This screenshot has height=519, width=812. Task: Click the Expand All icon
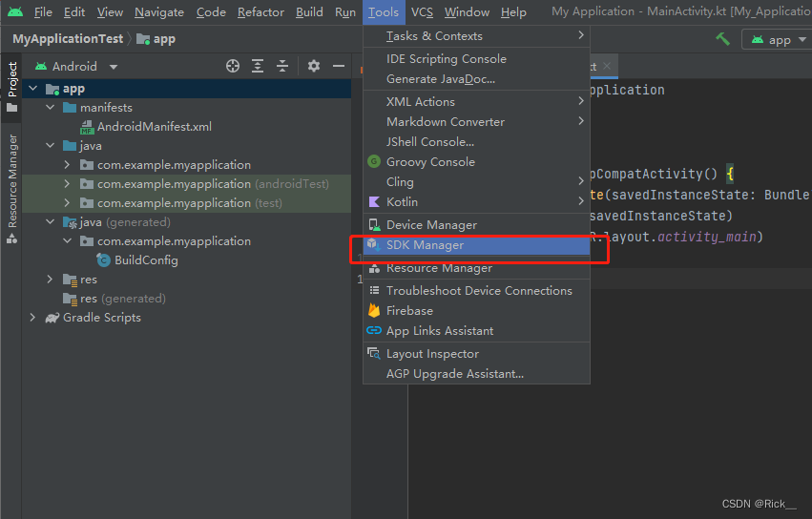(x=258, y=66)
